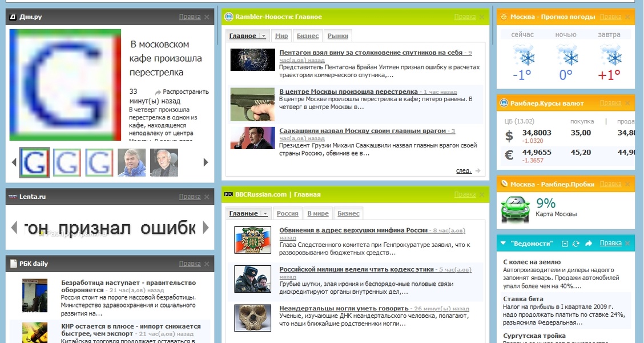644x343 pixels.
Task: Click the Lenta.ru widget header icon
Action: (x=13, y=197)
